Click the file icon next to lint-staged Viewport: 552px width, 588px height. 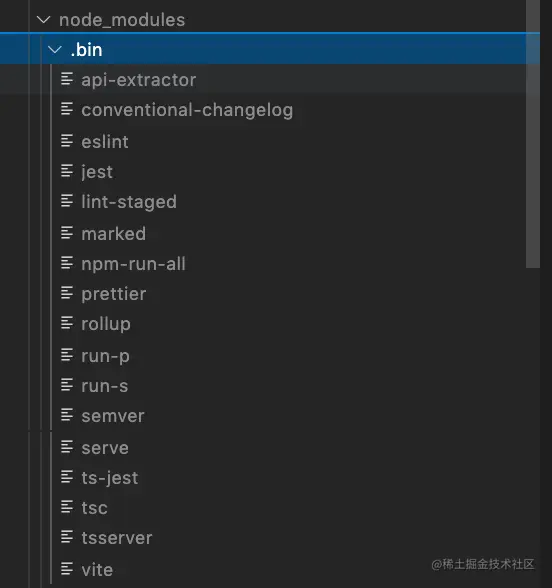(x=67, y=201)
